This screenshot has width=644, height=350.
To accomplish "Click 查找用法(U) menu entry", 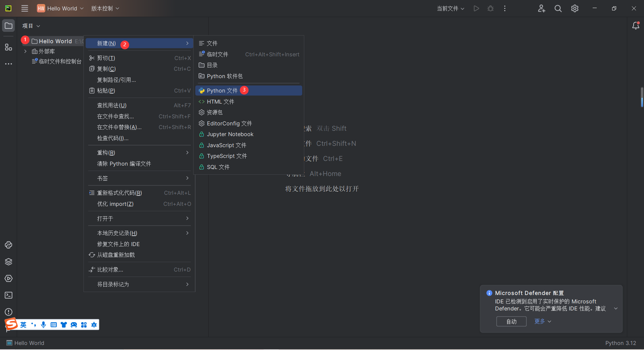I will 140,105.
